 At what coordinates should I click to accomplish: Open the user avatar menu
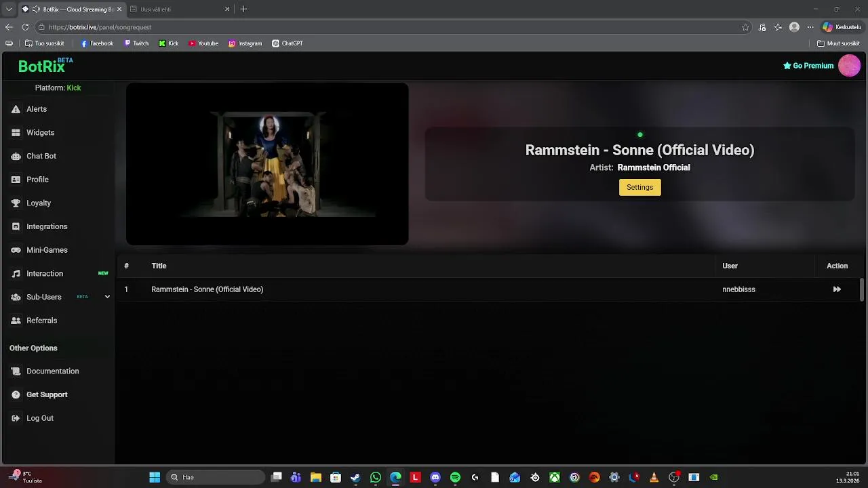pos(849,66)
